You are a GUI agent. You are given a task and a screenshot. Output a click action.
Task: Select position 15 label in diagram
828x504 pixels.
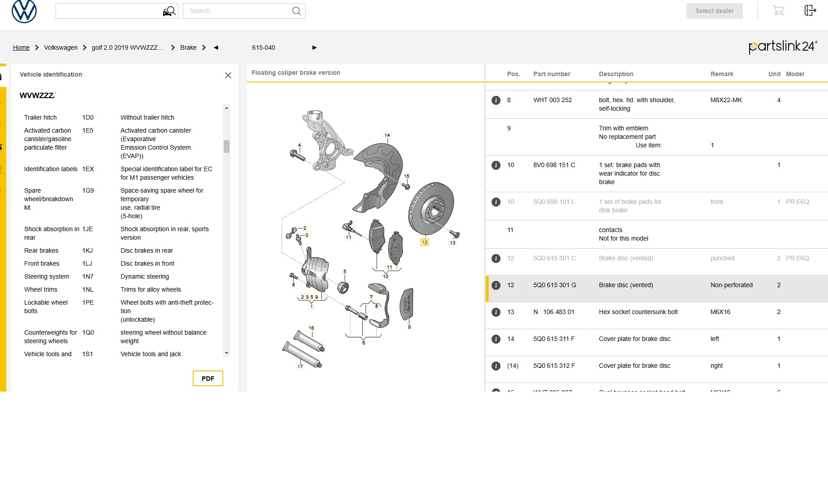point(407,176)
